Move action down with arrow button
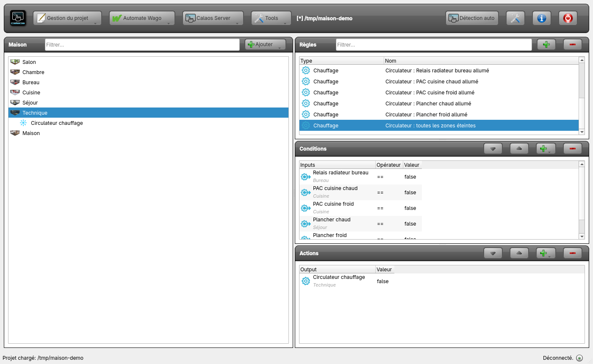 pos(493,253)
